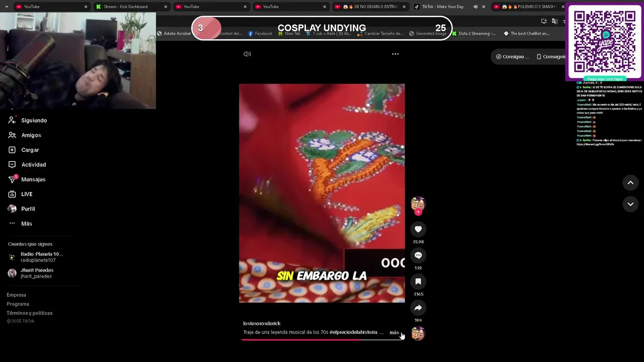This screenshot has height=362, width=644.
Task: Open 'The best ChatBot' bookmark
Action: click(526, 34)
